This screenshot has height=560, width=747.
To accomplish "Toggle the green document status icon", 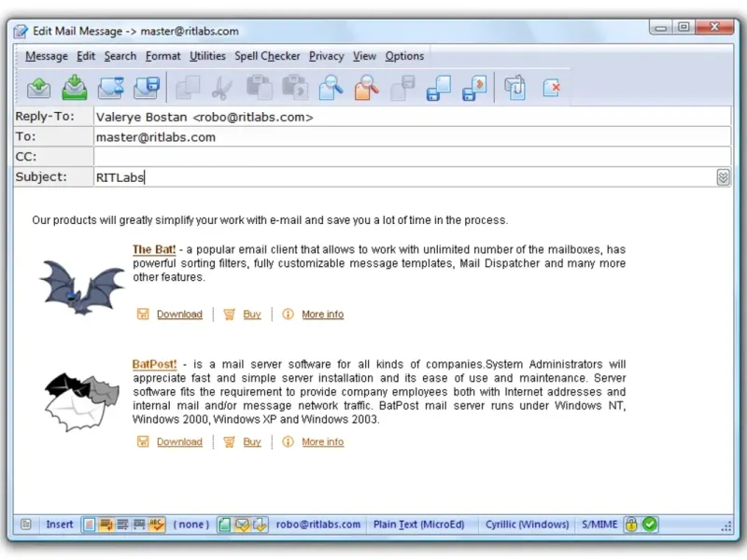I will click(224, 525).
